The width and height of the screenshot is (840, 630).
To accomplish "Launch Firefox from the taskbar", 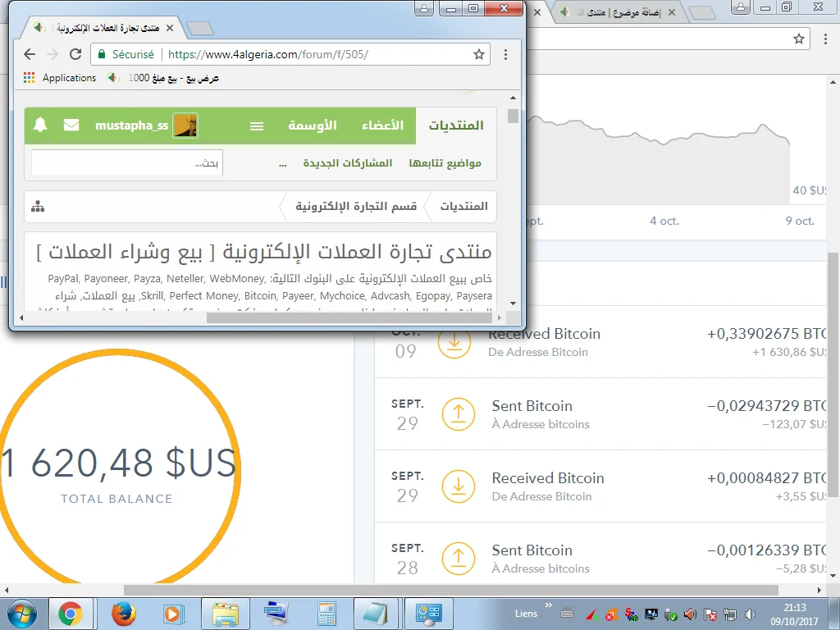I will click(123, 614).
